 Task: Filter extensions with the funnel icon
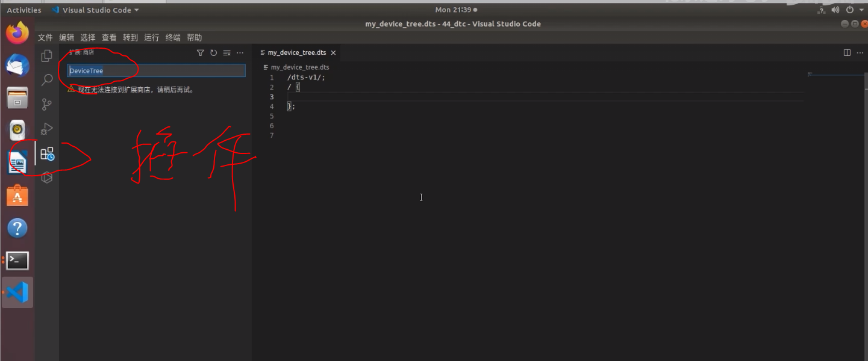coord(201,53)
